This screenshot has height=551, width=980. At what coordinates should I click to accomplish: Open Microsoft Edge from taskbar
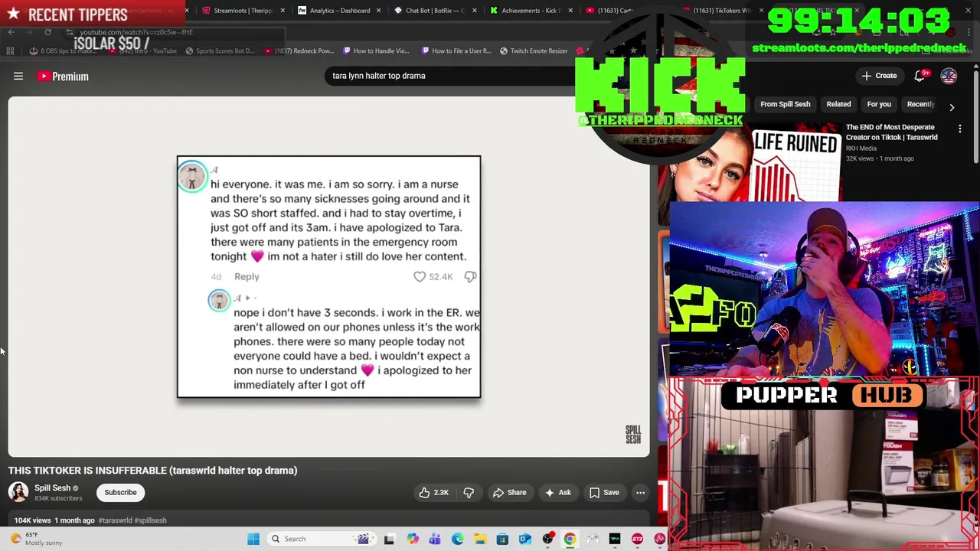(458, 539)
